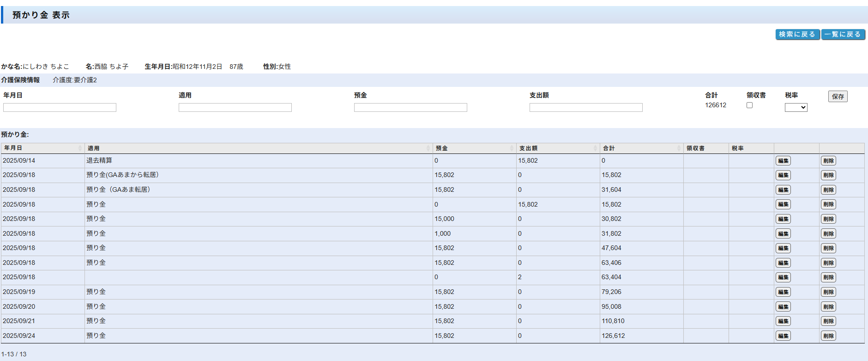This screenshot has height=361, width=868.
Task: Sort table by 預金 column header
Action: tap(474, 148)
